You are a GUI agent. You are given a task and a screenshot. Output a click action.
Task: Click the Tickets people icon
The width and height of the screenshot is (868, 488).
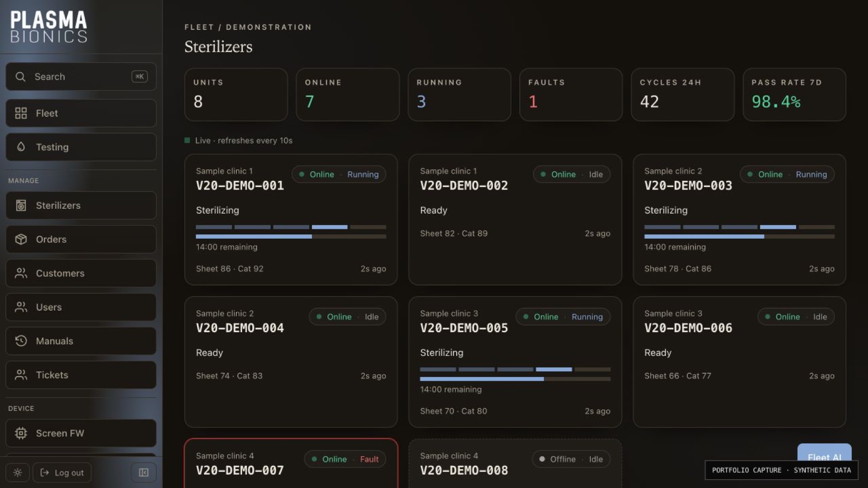click(21, 375)
